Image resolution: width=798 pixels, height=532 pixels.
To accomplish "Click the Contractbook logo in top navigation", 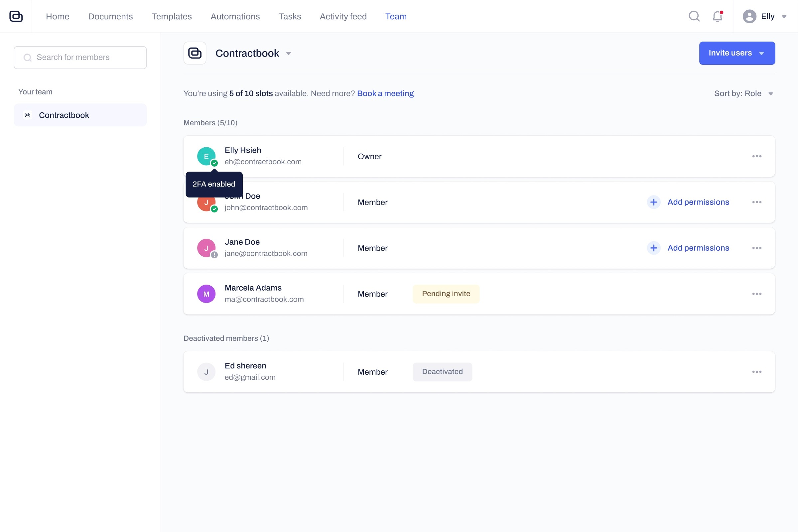I will (x=16, y=16).
